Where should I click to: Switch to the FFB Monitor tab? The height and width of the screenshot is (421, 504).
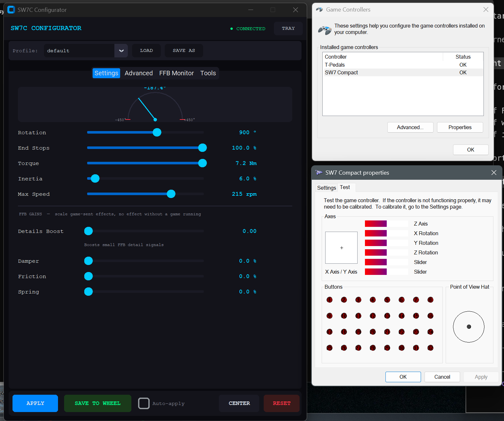[x=176, y=73]
